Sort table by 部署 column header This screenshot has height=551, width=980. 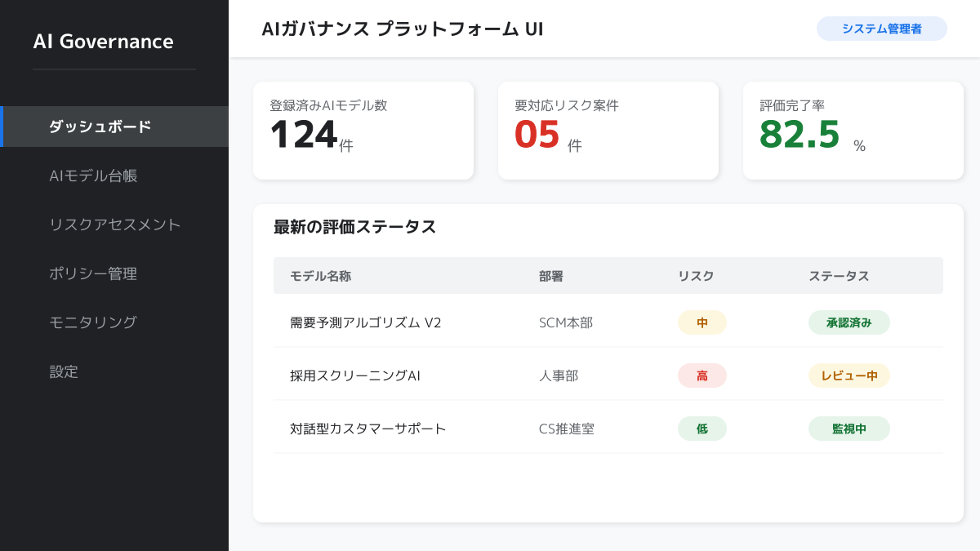coord(551,276)
